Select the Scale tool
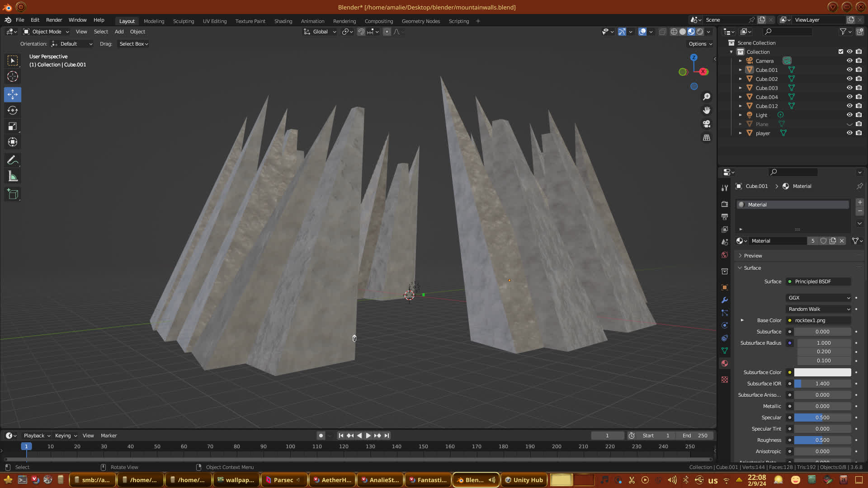The width and height of the screenshot is (868, 488). pyautogui.click(x=13, y=127)
